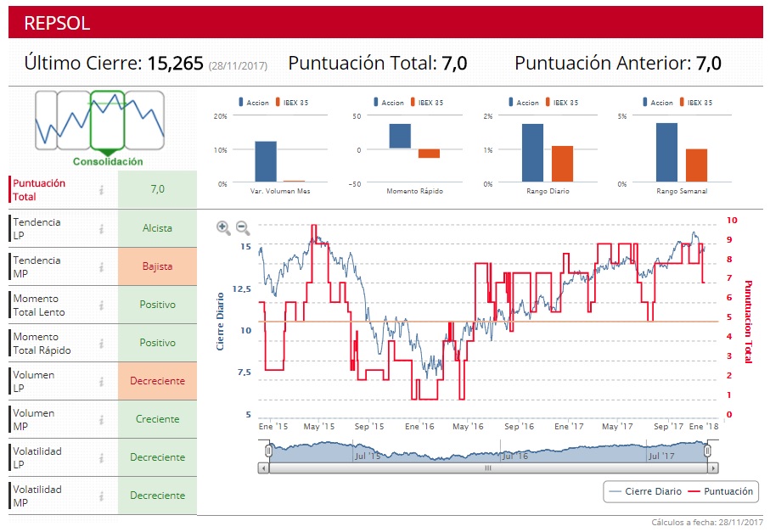This screenshot has width=770, height=532.
Task: Click the left handle of range navigator
Action: point(268,450)
